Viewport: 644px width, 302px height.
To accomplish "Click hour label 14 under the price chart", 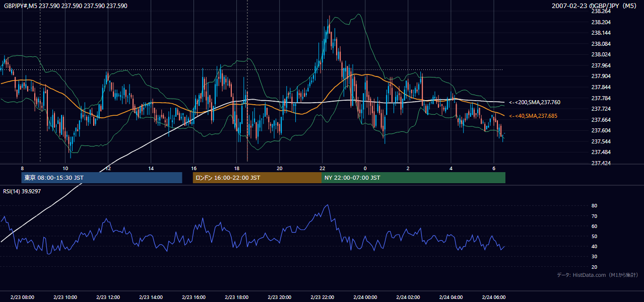I will pos(151,168).
